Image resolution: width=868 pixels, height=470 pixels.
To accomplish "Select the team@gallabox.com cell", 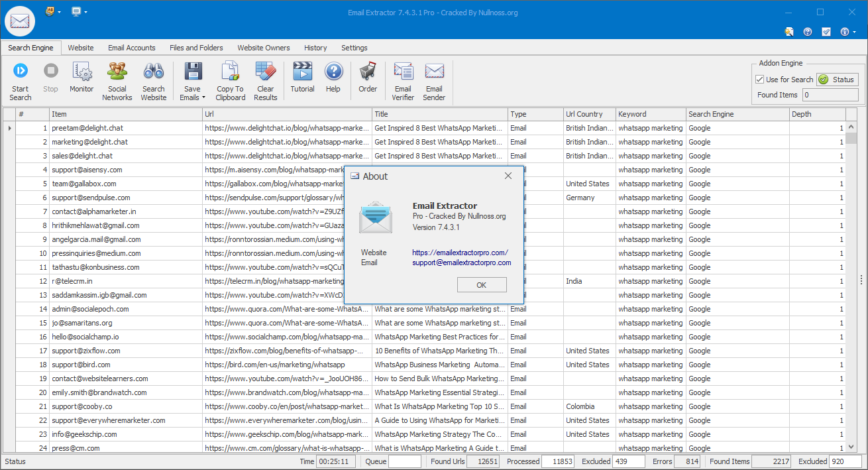I will 126,184.
